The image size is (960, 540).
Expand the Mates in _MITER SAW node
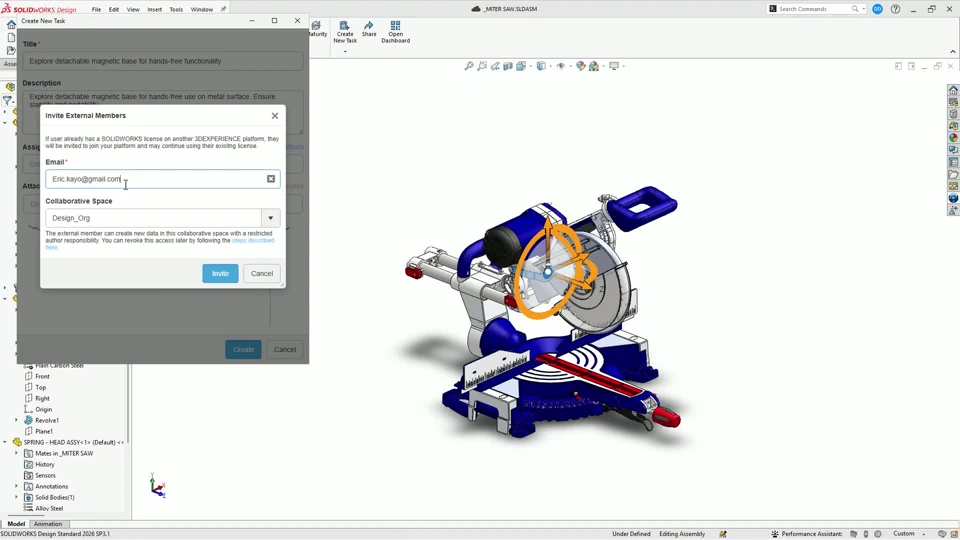pyautogui.click(x=17, y=453)
